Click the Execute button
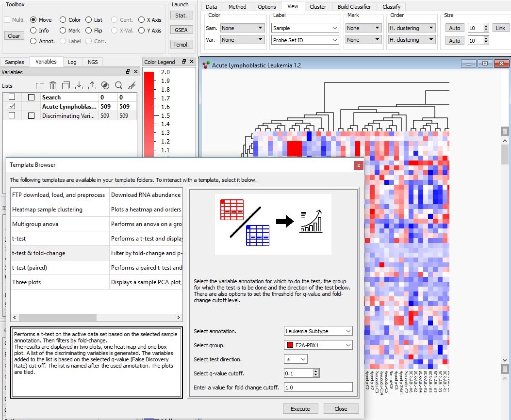The image size is (511, 420). pyautogui.click(x=300, y=409)
